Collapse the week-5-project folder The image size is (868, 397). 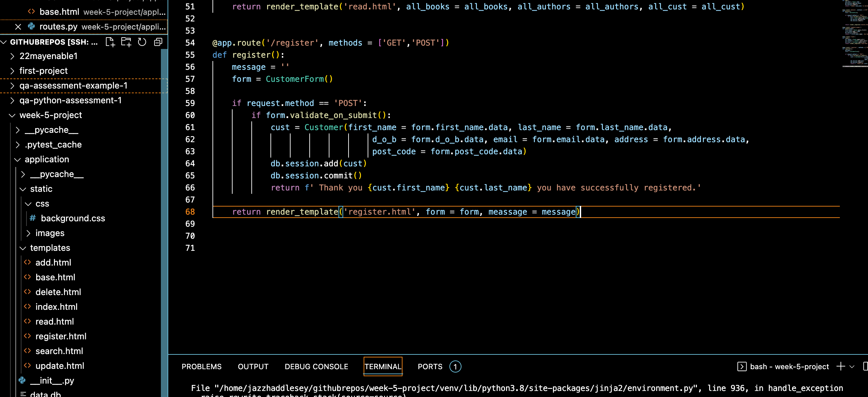pyautogui.click(x=12, y=115)
